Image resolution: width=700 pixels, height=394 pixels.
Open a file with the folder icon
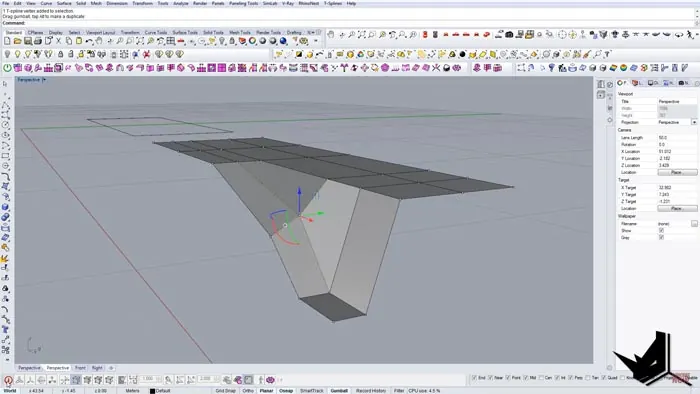point(17,41)
